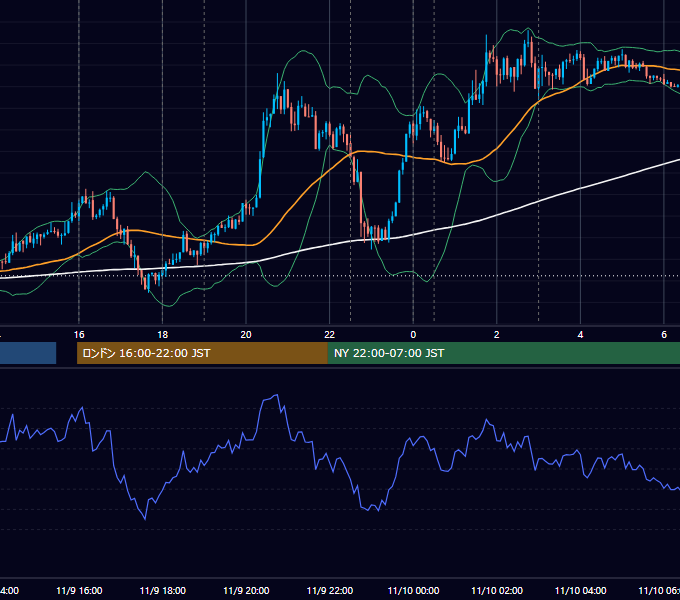Click the 11/10 04:00 date label
680x600 pixels.
point(581,590)
